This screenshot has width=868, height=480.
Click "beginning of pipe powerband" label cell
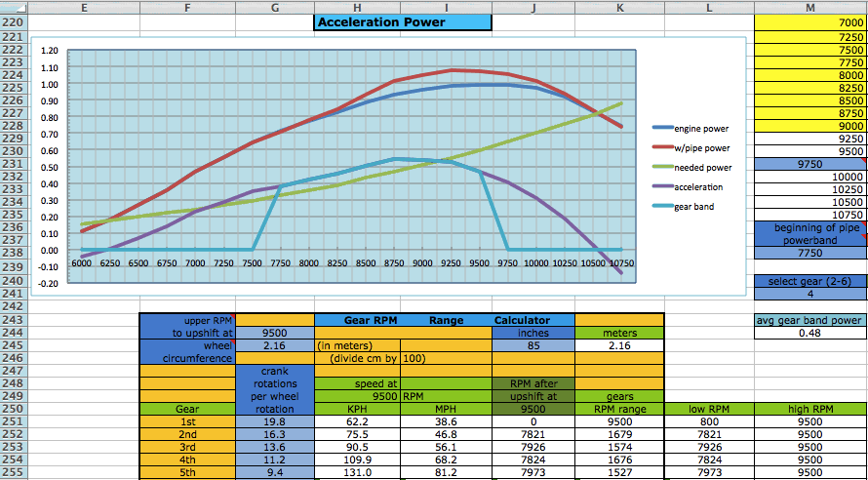(x=811, y=234)
